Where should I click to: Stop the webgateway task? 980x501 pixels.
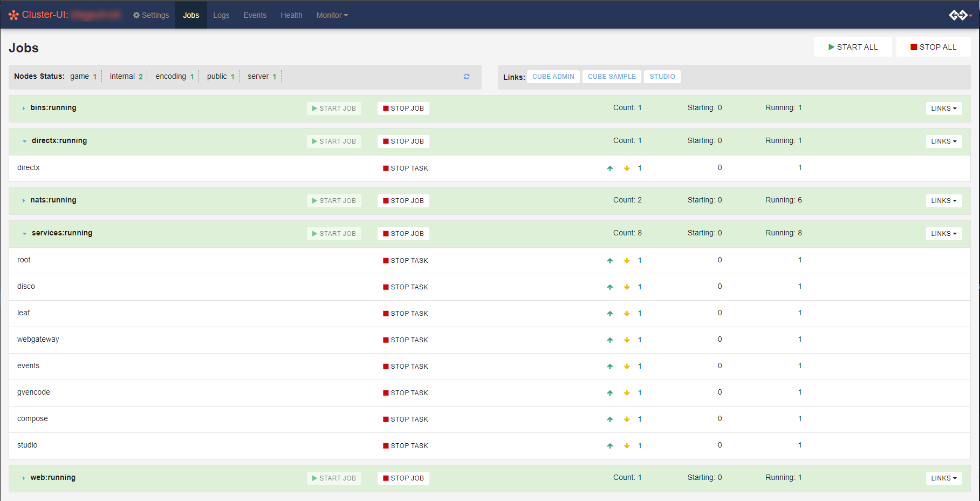[x=406, y=340]
